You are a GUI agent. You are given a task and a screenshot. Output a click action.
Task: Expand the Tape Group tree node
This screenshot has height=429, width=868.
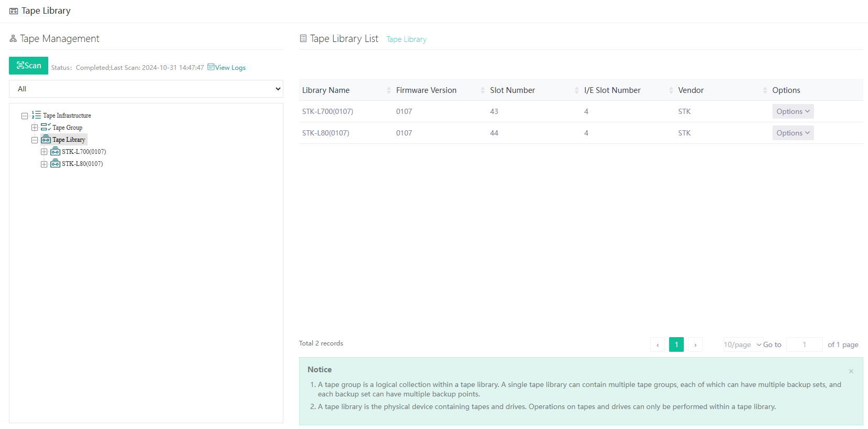pos(35,128)
